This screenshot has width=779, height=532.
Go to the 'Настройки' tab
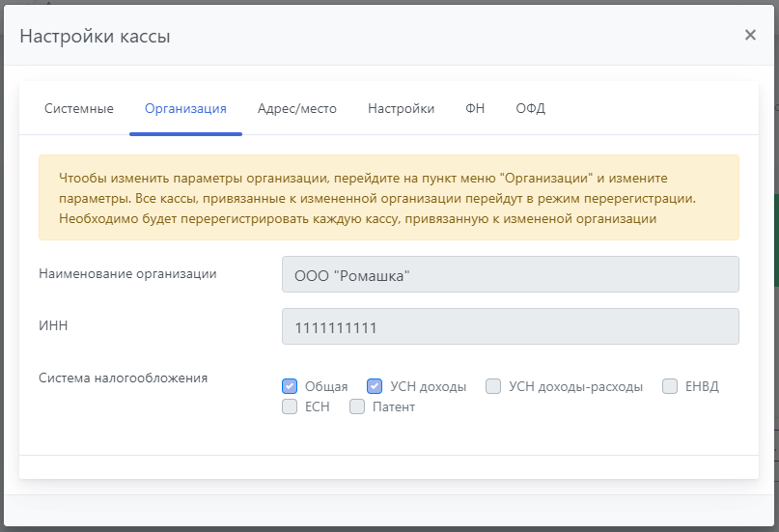point(401,108)
